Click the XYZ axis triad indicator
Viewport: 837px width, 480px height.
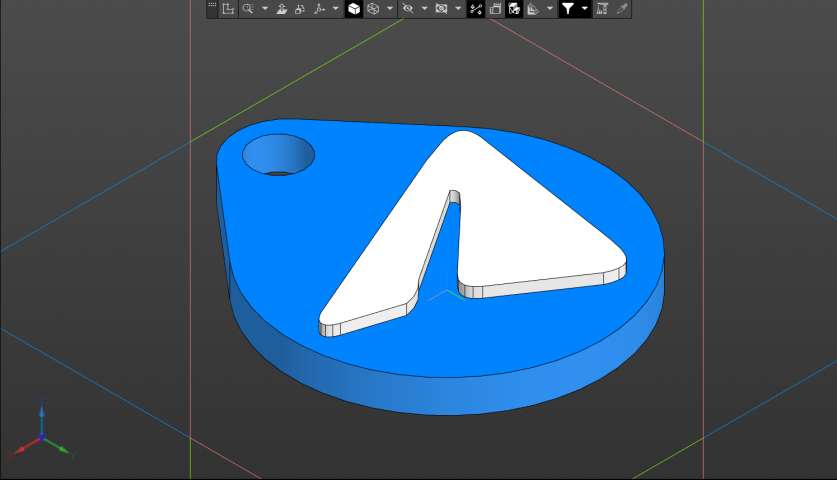[42, 430]
